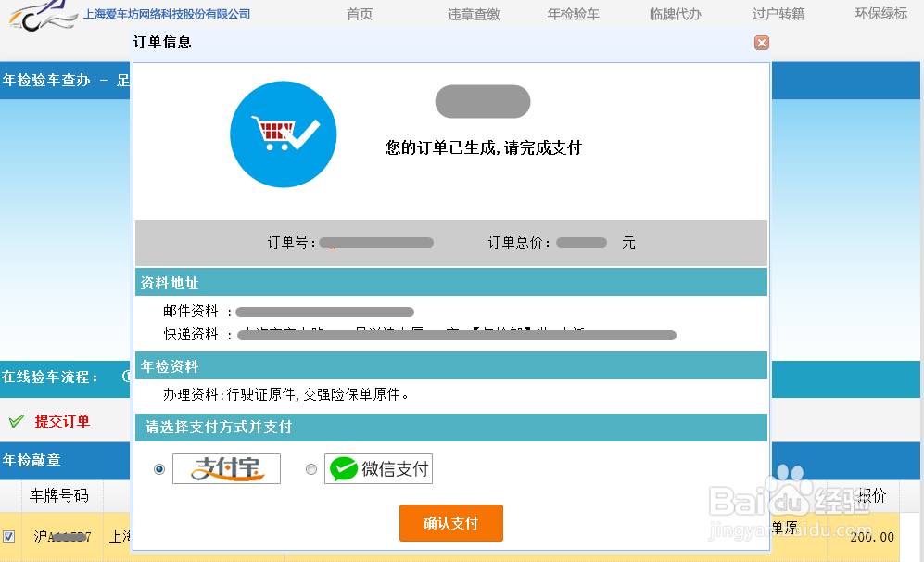Click the 请选择支付方式并支付 header
The image size is (924, 562).
point(450,427)
